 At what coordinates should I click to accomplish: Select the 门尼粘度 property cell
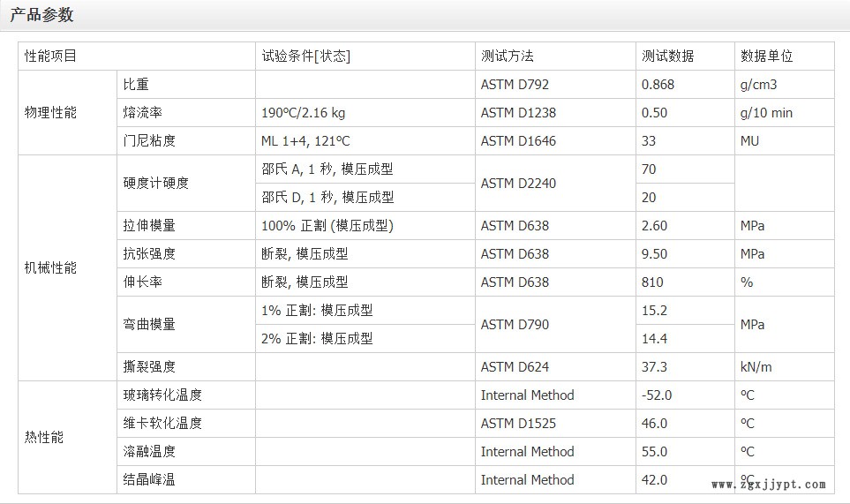pos(149,141)
